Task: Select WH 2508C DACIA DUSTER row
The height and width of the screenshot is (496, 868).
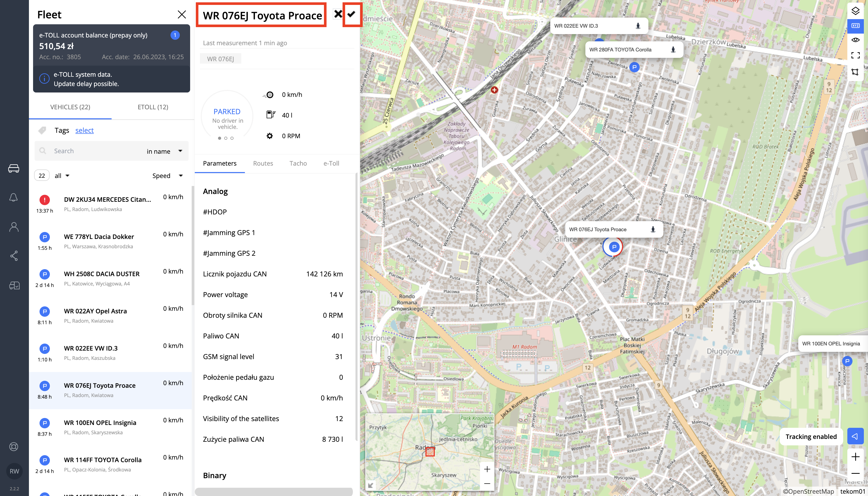Action: pyautogui.click(x=110, y=279)
